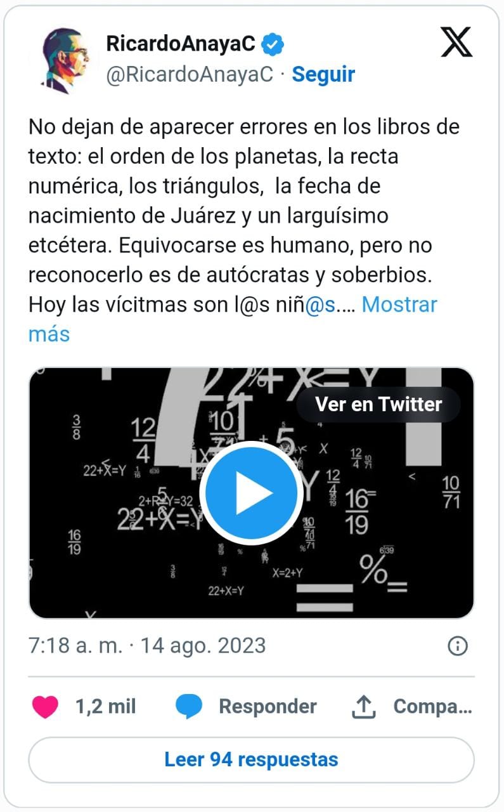Viewport: 504px width, 812px height.
Task: Open video via Ver en Twitter
Action: (x=378, y=404)
